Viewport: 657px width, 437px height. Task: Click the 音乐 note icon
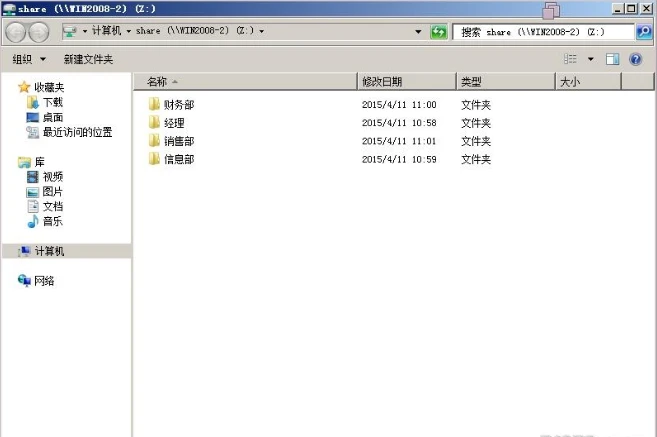33,221
